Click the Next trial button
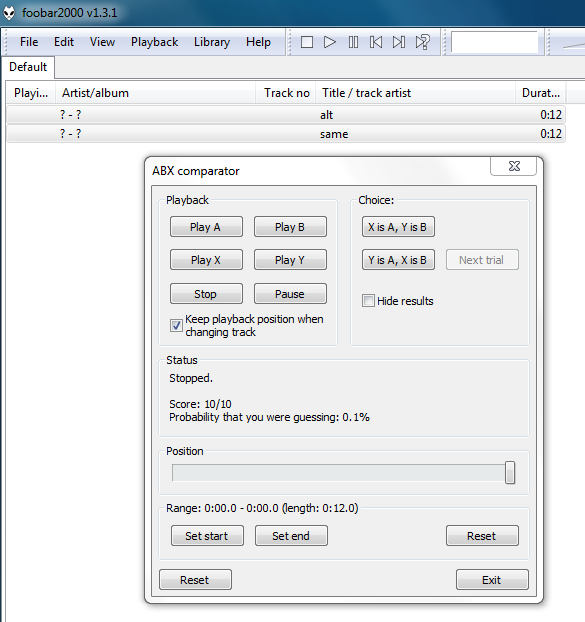This screenshot has height=622, width=585. [482, 260]
